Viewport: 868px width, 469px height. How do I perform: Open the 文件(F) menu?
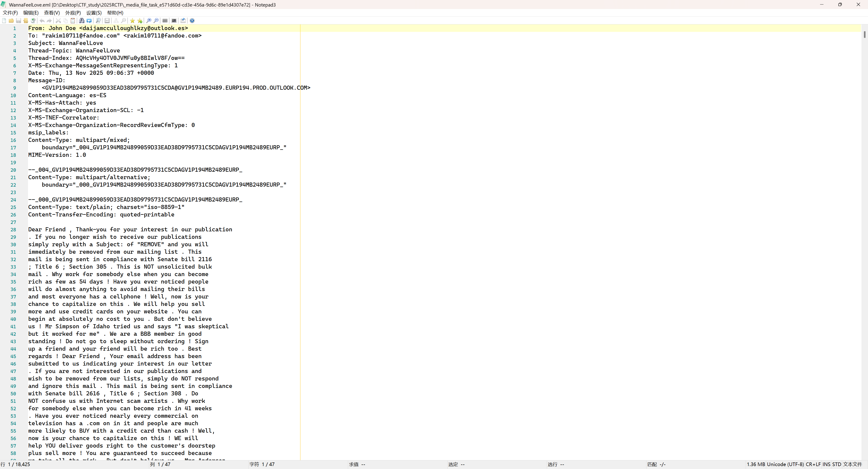pos(10,13)
